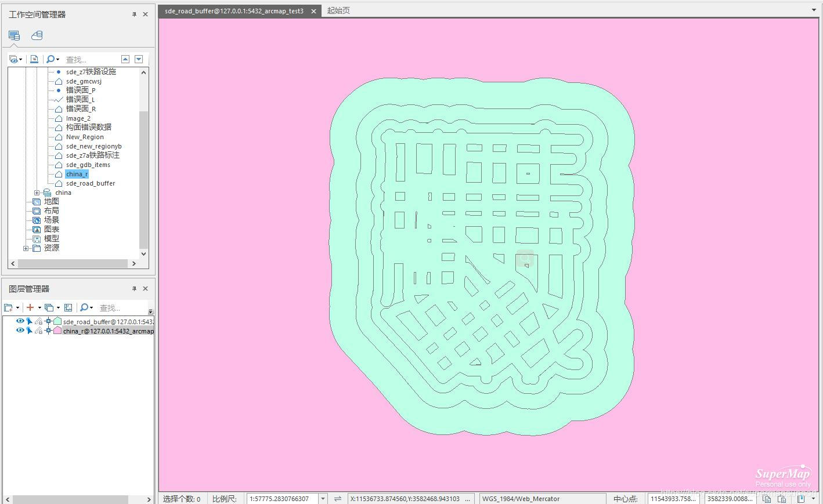Pin the workspace manager panel
Viewport: 823px width, 504px height.
[134, 14]
